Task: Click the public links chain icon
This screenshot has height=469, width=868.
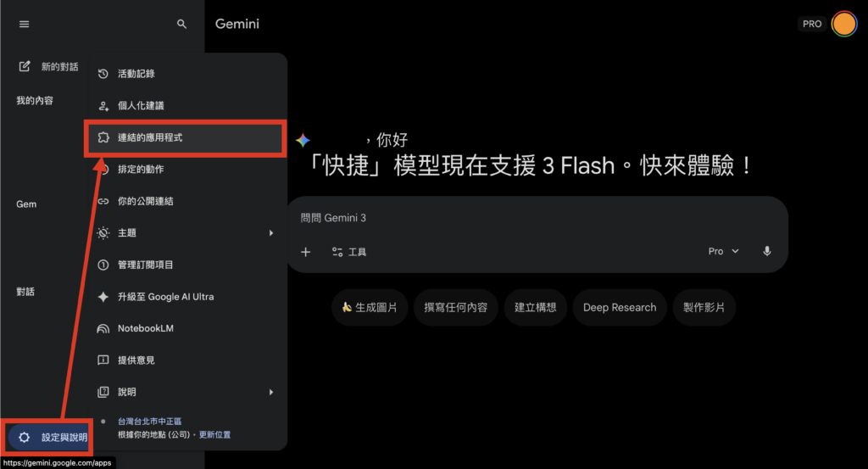Action: click(103, 201)
